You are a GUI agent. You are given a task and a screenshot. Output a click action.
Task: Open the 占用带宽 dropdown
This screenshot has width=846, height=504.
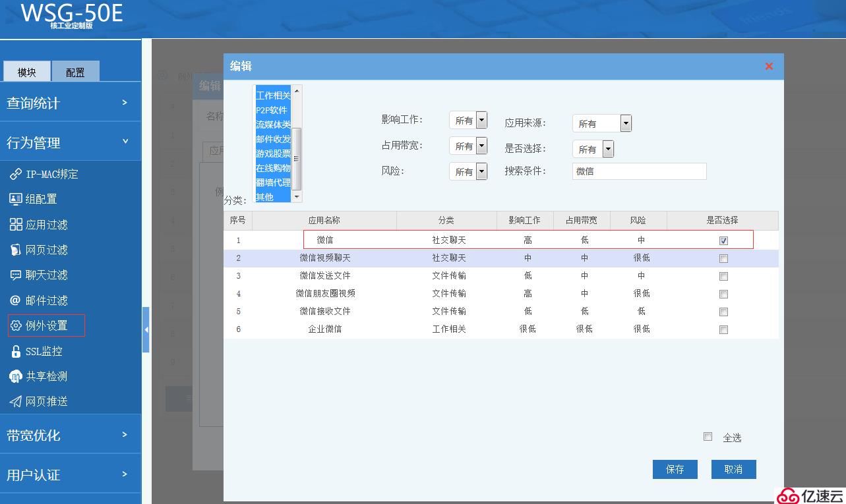[468, 146]
